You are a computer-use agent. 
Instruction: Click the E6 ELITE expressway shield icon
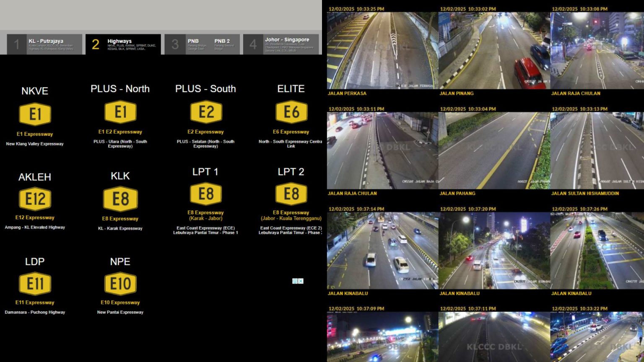coord(291,111)
